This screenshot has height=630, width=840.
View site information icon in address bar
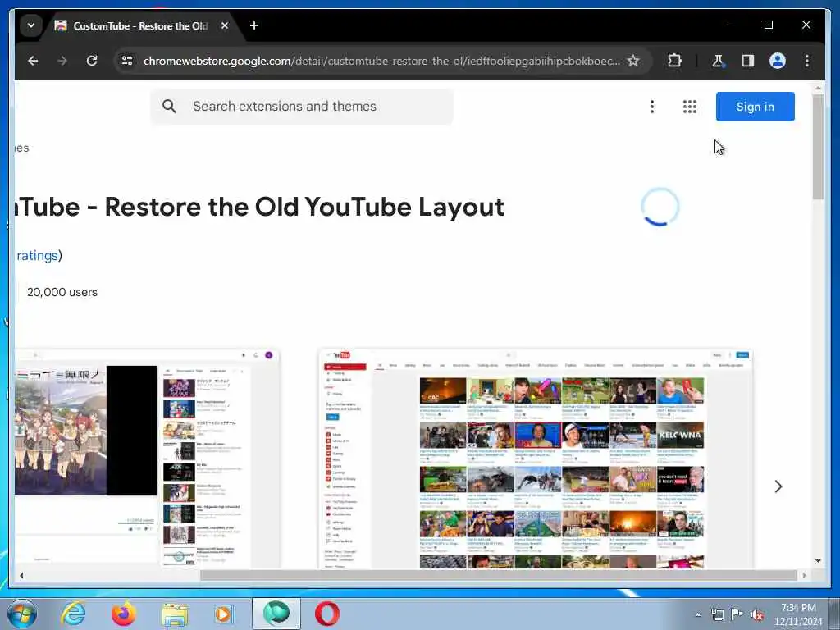(127, 61)
